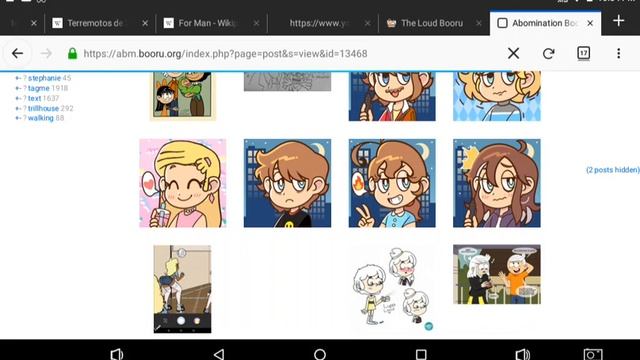Open the browser three-dot overflow menu

point(618,53)
